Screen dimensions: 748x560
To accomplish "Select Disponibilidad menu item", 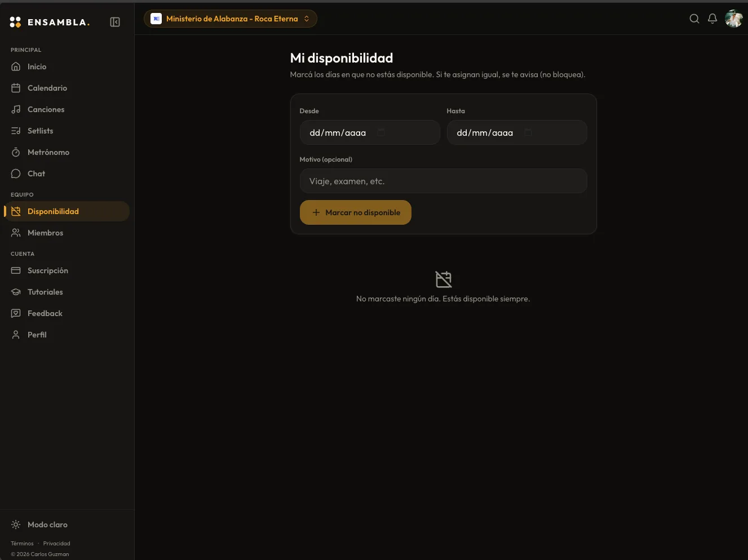I will point(67,211).
